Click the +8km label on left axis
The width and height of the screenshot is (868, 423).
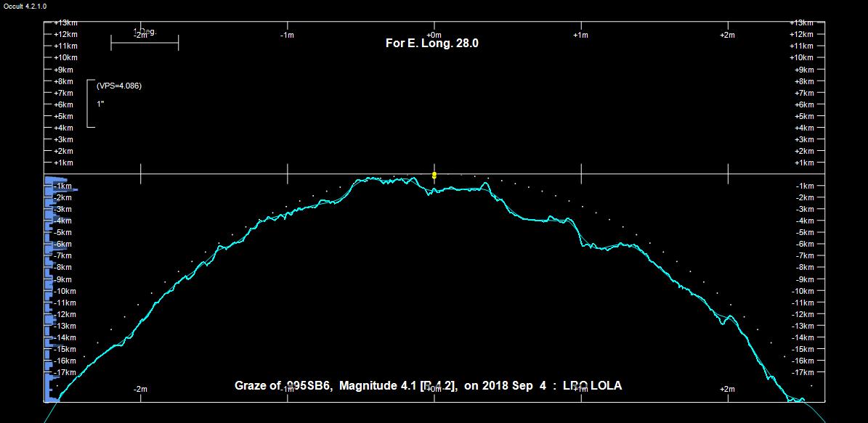[65, 81]
